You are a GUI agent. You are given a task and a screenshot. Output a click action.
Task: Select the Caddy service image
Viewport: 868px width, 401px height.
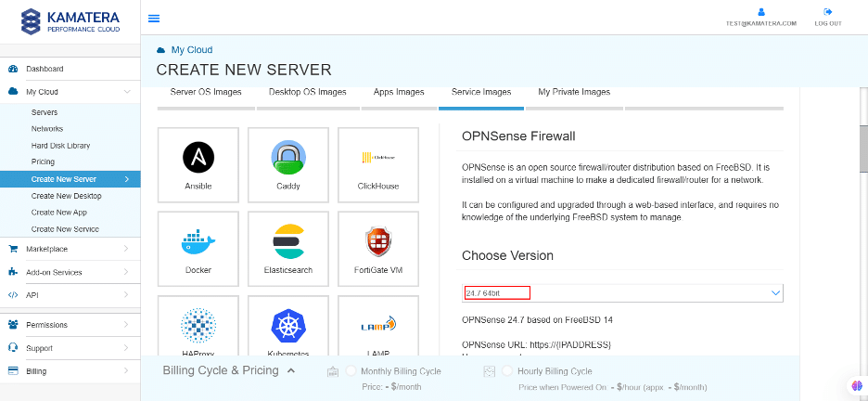coord(288,165)
